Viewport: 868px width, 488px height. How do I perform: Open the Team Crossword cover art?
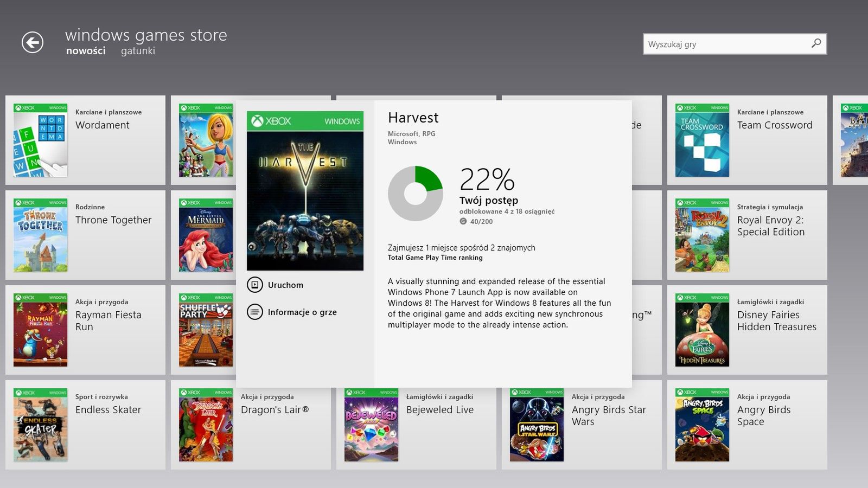(703, 140)
